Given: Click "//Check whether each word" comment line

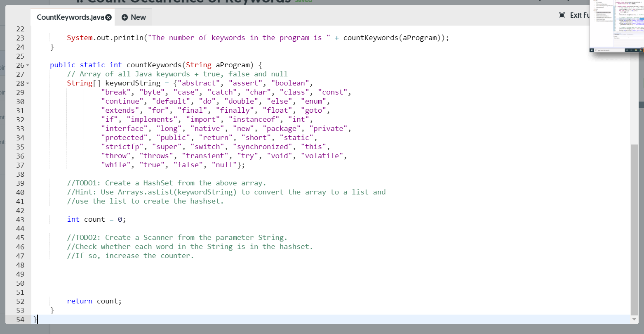Looking at the screenshot, I should pyautogui.click(x=190, y=247).
